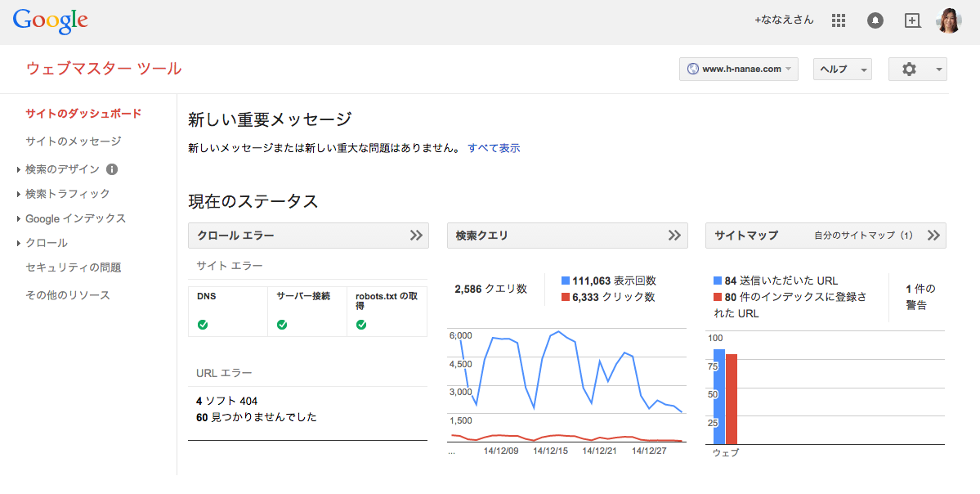Click the サーバー接続 green check icon

282,325
